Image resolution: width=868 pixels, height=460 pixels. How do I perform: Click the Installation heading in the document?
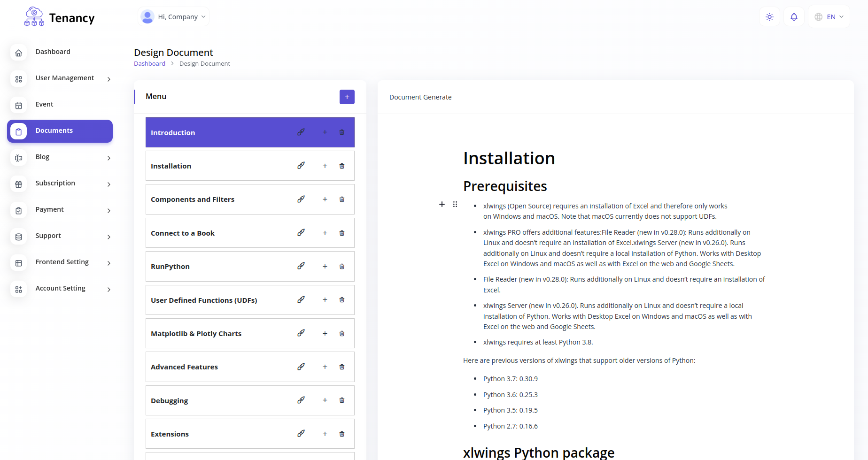(x=509, y=159)
